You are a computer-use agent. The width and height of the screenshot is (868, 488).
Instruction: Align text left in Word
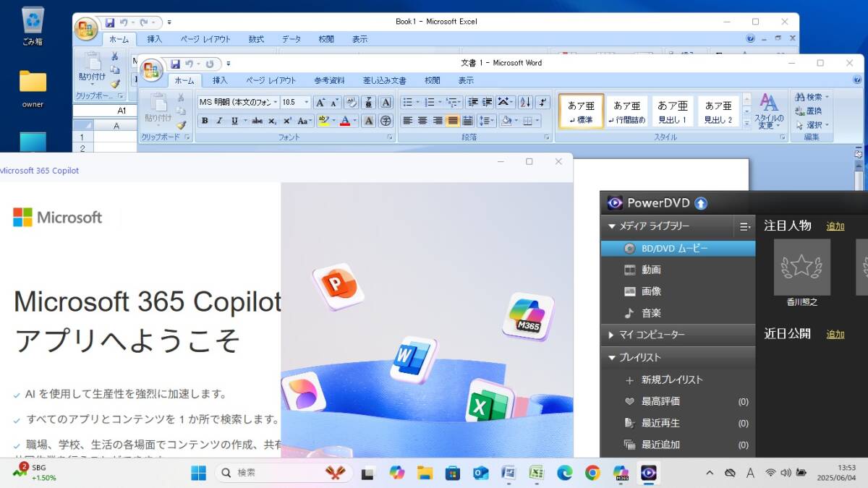click(408, 121)
